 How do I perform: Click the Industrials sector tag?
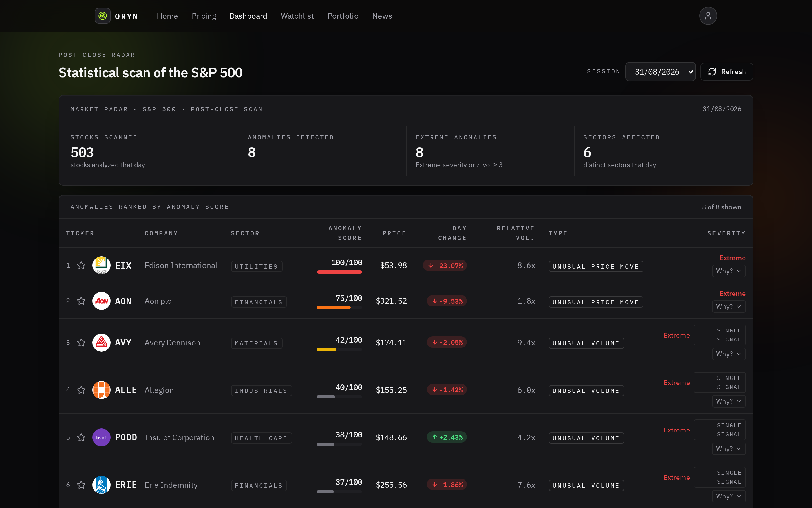point(261,390)
